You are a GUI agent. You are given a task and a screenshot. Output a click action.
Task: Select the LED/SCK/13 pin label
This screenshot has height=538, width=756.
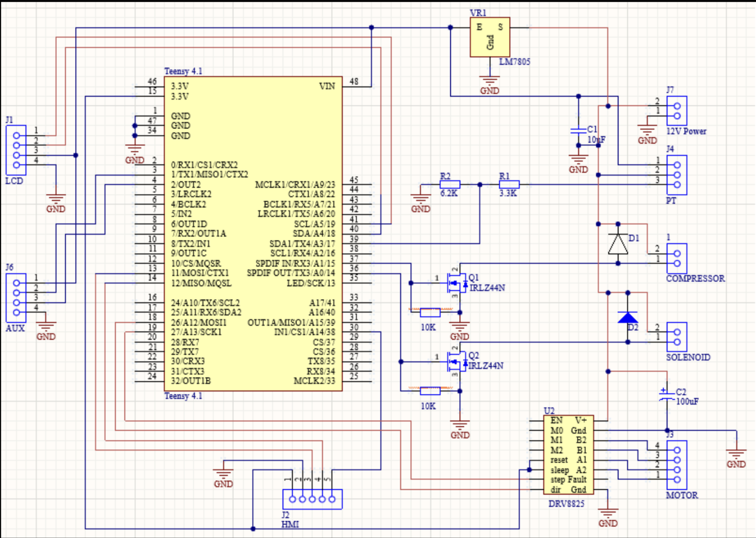[x=311, y=283]
